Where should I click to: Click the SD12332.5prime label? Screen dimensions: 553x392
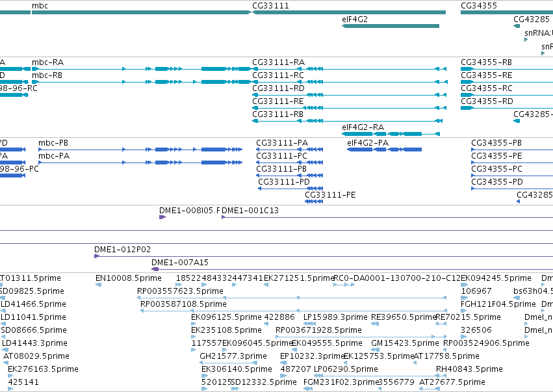pos(264,382)
